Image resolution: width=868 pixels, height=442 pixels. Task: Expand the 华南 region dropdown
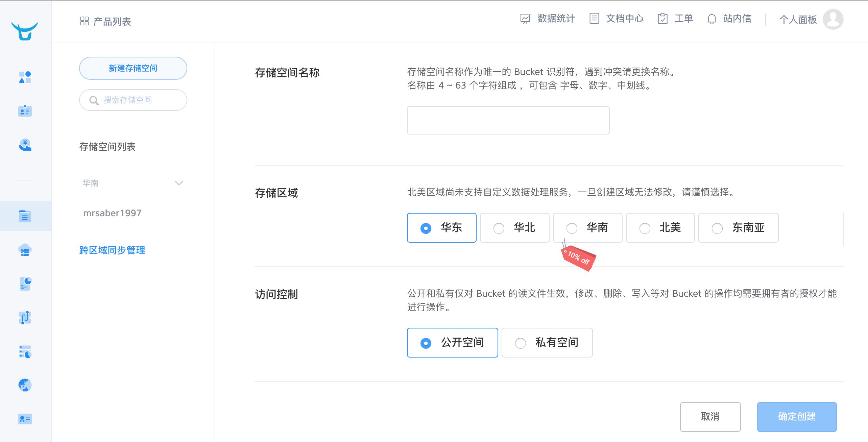coord(133,183)
